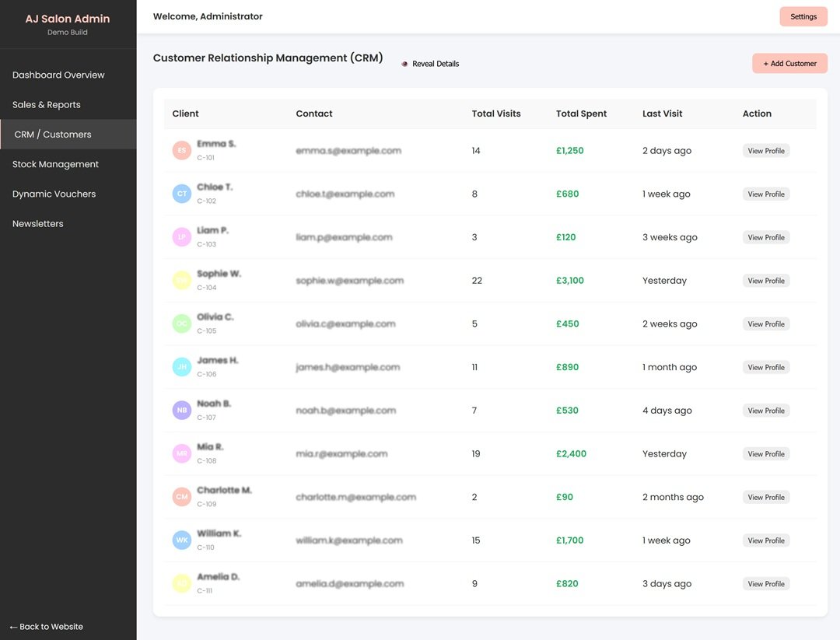Open Dynamic Vouchers section

click(x=68, y=194)
